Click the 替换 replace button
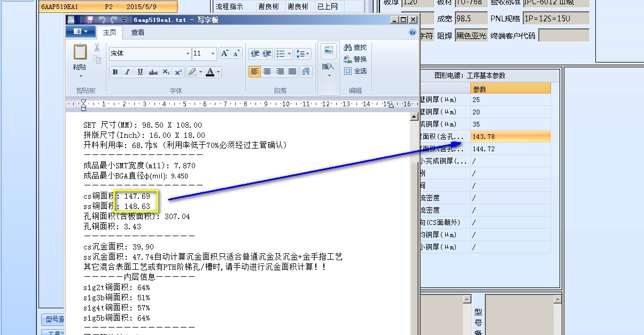This screenshot has height=335, width=644. [x=355, y=59]
